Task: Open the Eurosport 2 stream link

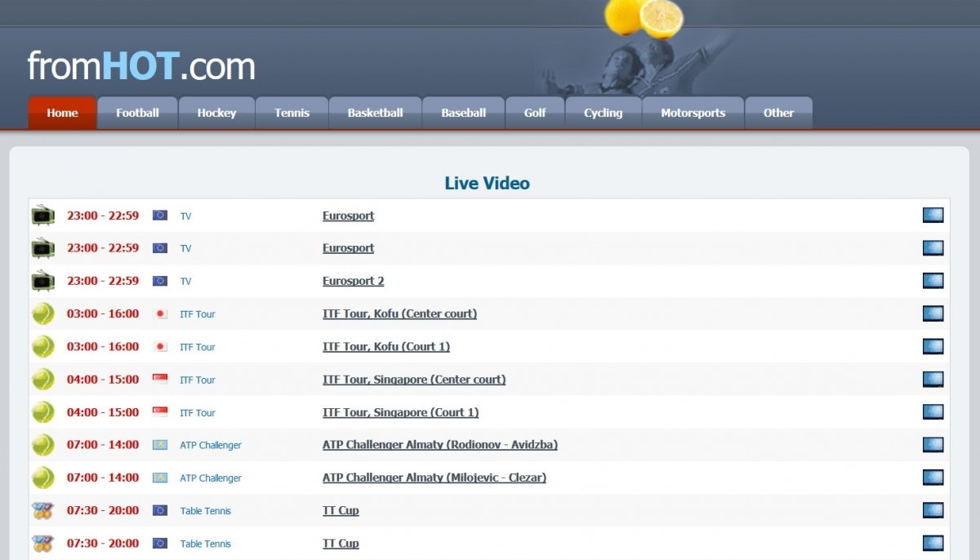Action: tap(353, 281)
